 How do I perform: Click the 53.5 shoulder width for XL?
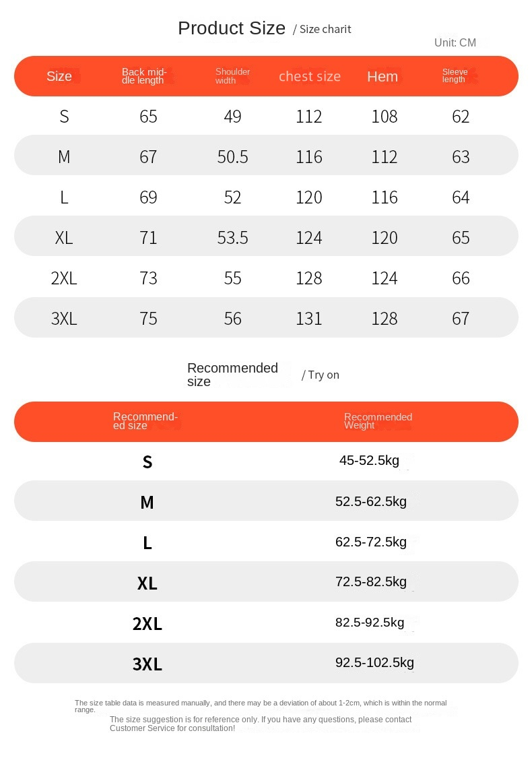point(232,238)
